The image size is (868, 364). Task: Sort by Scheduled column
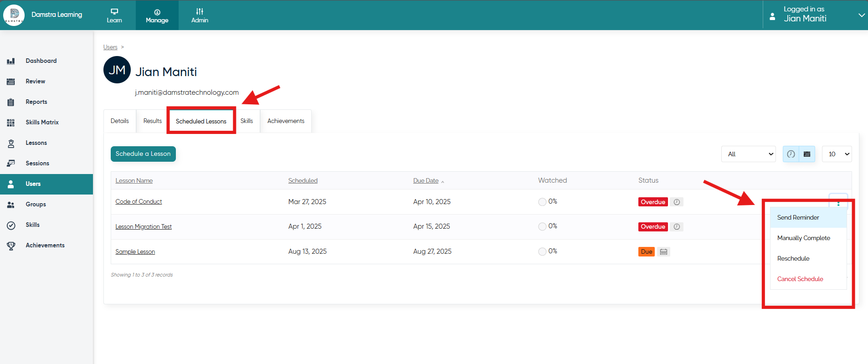point(303,181)
